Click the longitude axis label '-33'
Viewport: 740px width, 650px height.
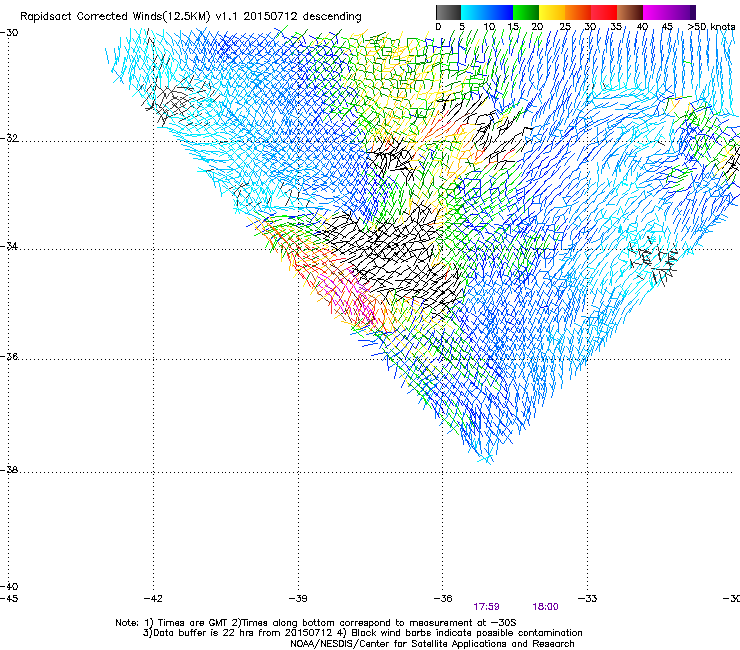(x=588, y=599)
